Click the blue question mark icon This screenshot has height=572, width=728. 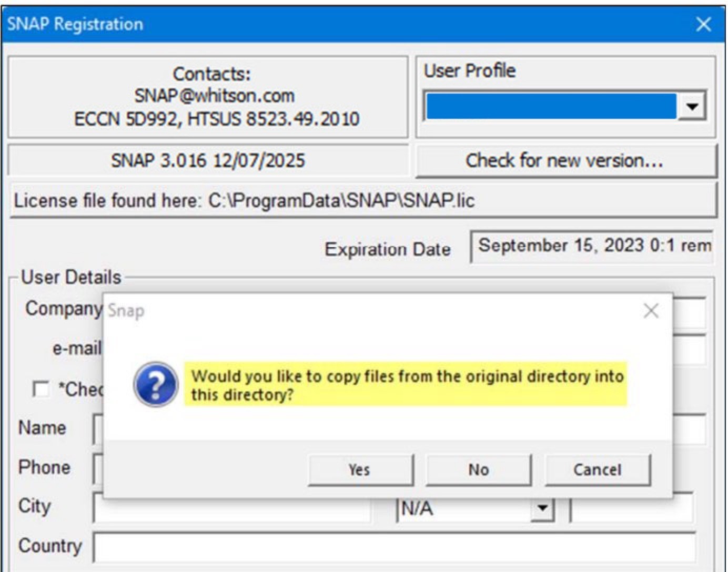156,384
